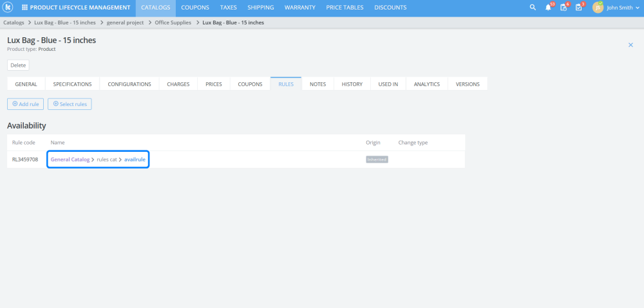Navigate to Office Supplies breadcrumb
The image size is (644, 308).
pos(173,23)
